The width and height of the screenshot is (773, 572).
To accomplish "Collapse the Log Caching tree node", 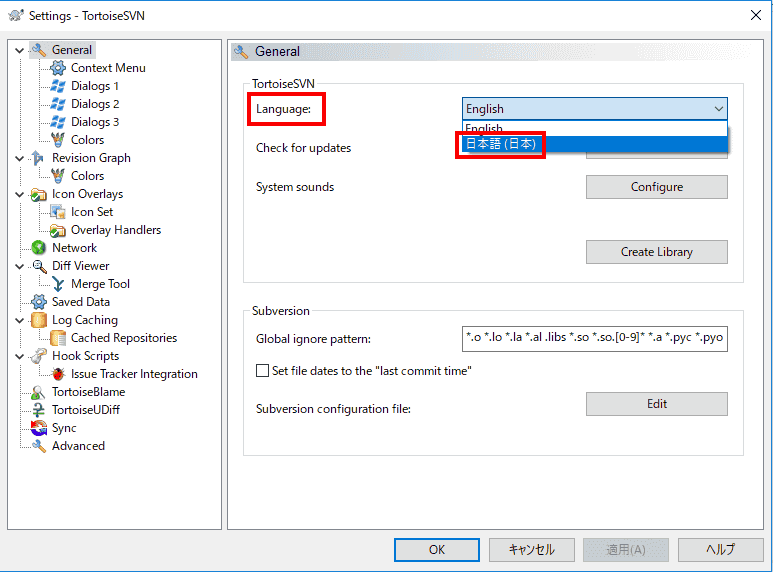I will [19, 321].
